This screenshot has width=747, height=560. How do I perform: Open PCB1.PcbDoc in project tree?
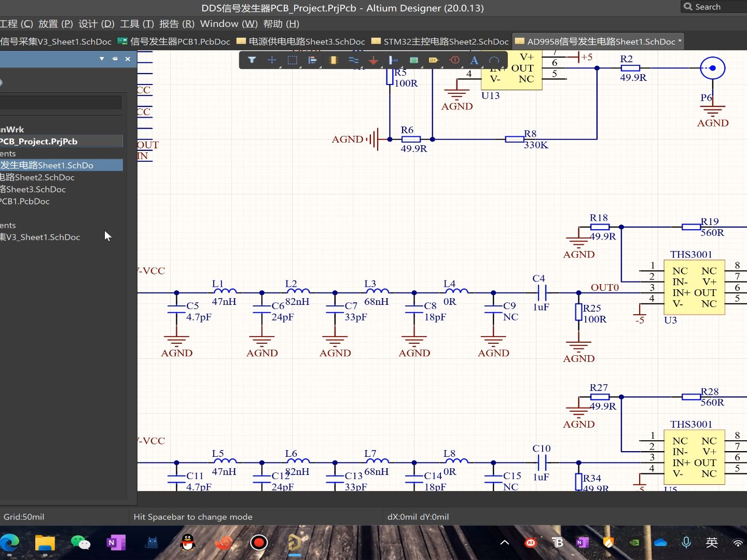(x=25, y=201)
